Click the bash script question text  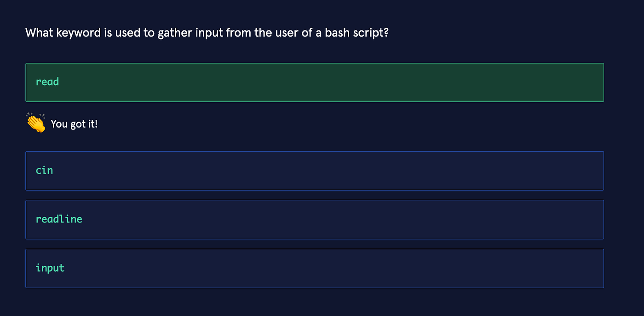pyautogui.click(x=207, y=33)
